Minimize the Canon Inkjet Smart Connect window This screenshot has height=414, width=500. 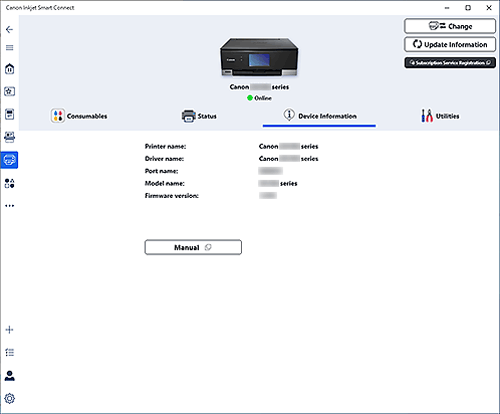coord(447,8)
